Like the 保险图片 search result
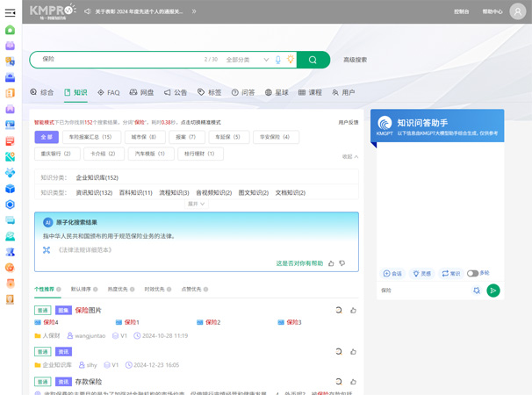The width and height of the screenshot is (532, 395). tap(353, 310)
